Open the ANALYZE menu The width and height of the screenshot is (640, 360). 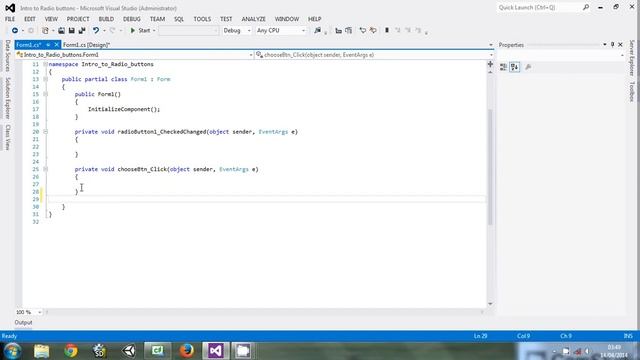253,19
